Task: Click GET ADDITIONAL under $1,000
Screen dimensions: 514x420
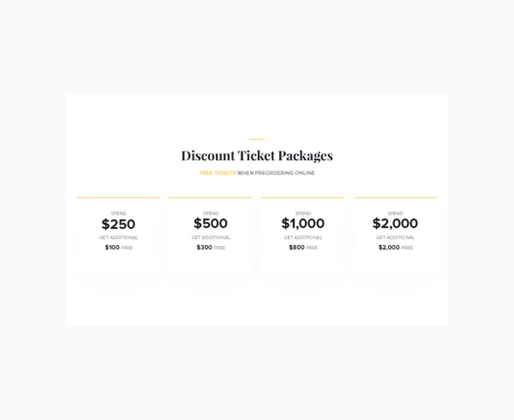Action: point(303,237)
